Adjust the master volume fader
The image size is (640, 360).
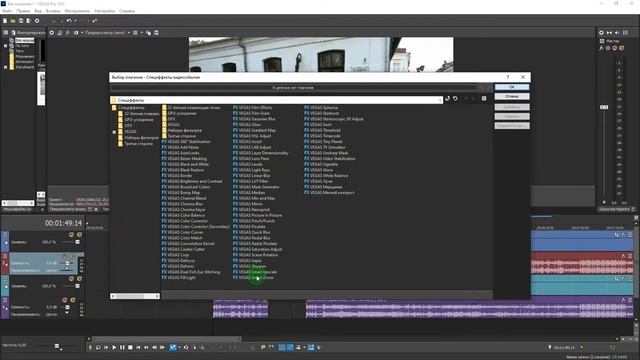(604, 107)
